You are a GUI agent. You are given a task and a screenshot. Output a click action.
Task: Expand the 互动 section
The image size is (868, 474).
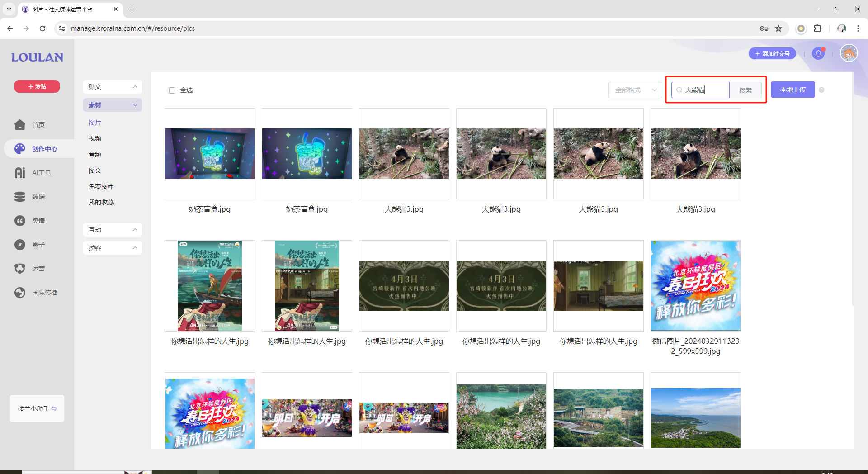[113, 230]
